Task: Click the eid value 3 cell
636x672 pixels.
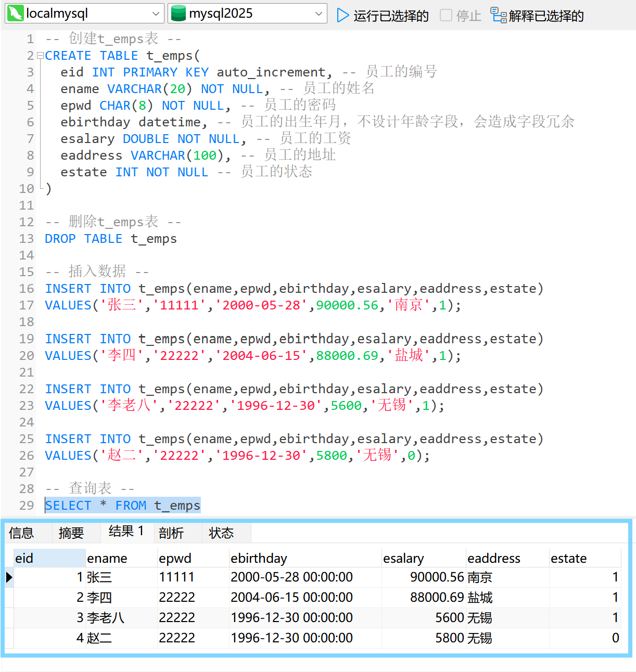Action: [49, 618]
